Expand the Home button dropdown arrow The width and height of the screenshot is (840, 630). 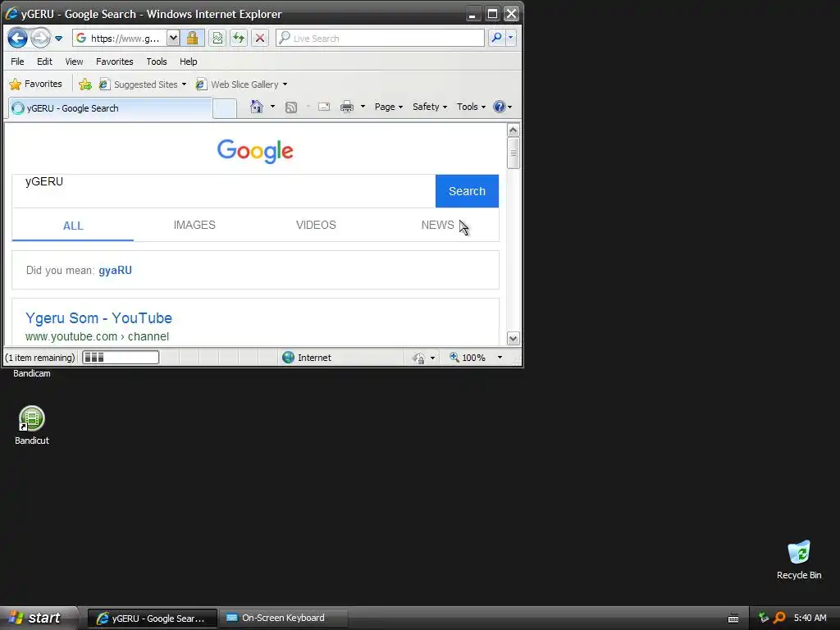[x=272, y=107]
